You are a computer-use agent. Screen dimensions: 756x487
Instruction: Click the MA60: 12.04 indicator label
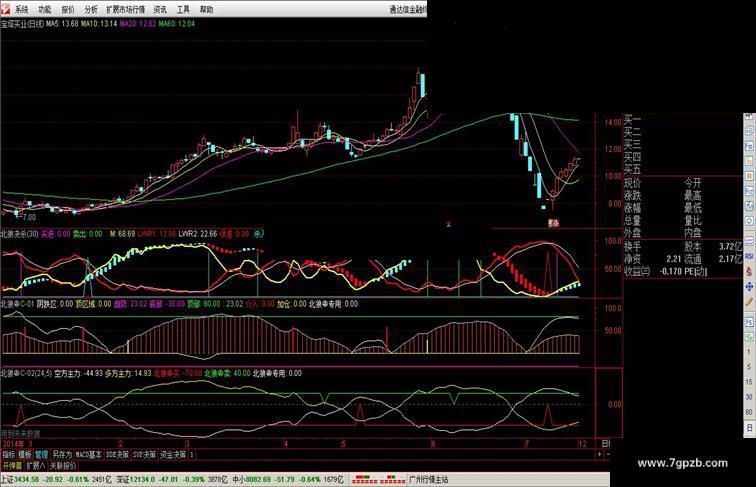coord(177,23)
